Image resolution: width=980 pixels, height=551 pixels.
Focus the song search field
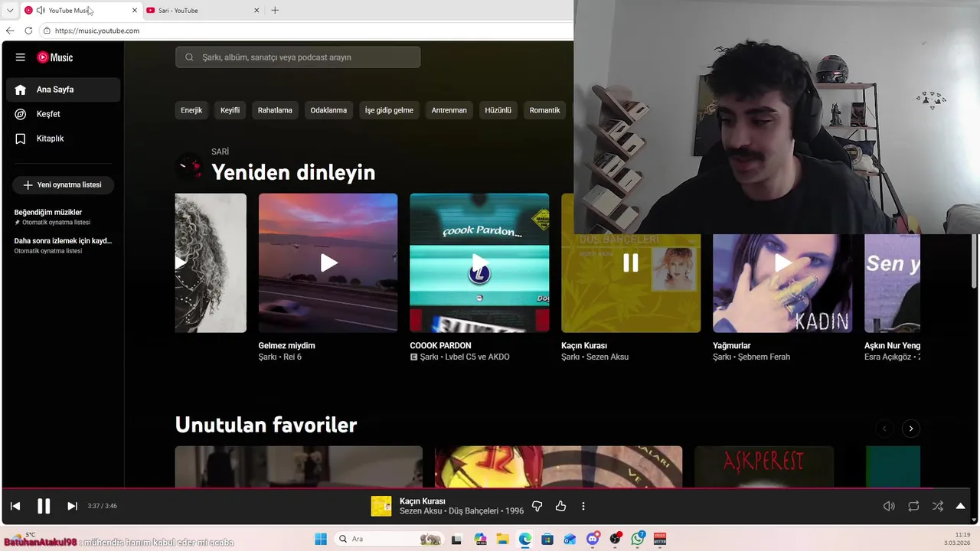click(x=298, y=57)
